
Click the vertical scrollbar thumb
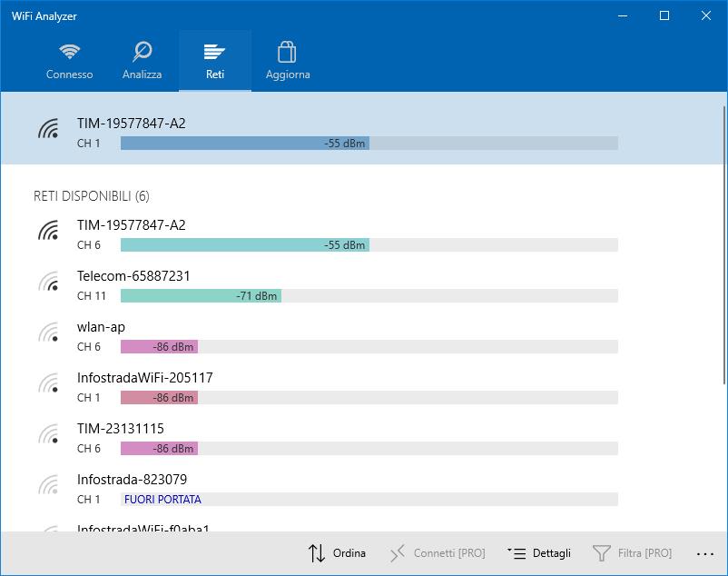click(724, 244)
